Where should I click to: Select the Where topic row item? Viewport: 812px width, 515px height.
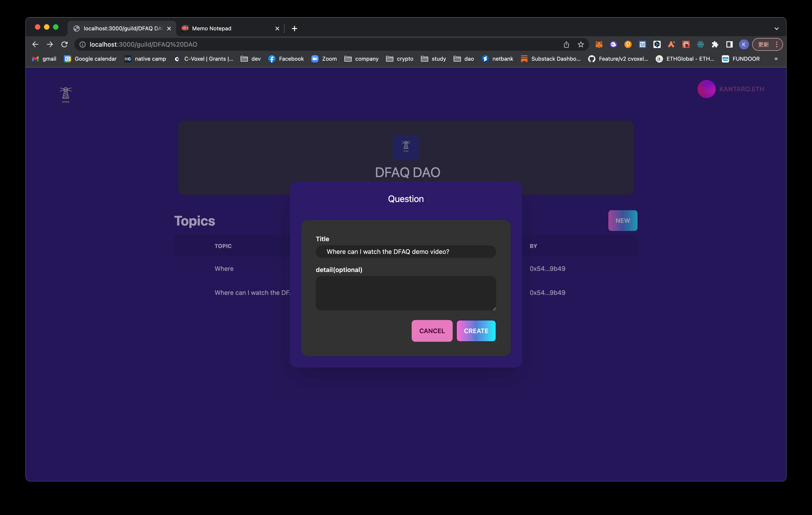[224, 268]
